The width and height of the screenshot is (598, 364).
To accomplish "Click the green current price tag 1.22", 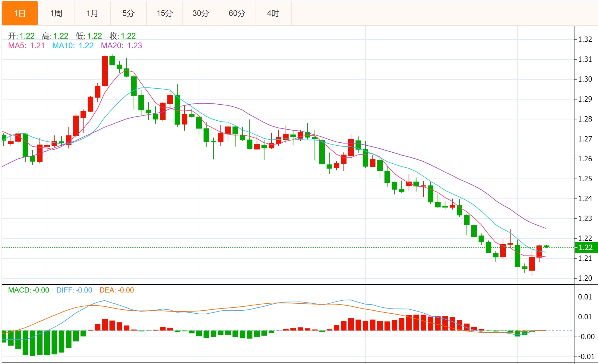I will click(586, 248).
